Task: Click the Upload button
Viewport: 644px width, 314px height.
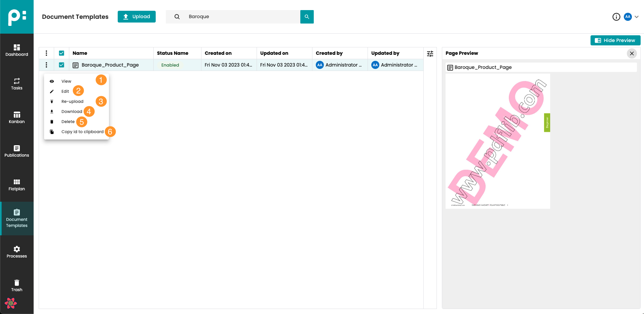Action: pyautogui.click(x=137, y=17)
